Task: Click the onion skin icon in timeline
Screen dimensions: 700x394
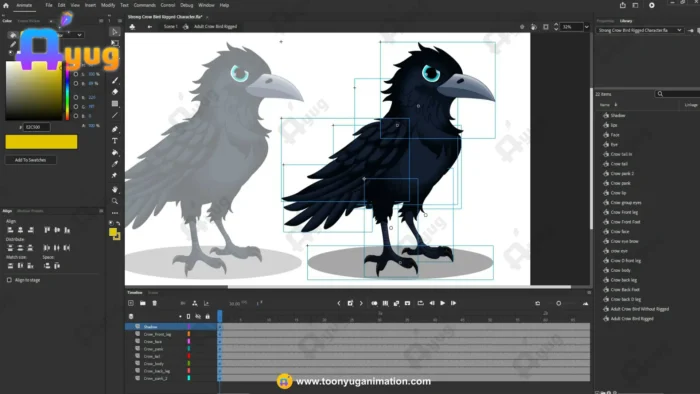Action: click(374, 303)
